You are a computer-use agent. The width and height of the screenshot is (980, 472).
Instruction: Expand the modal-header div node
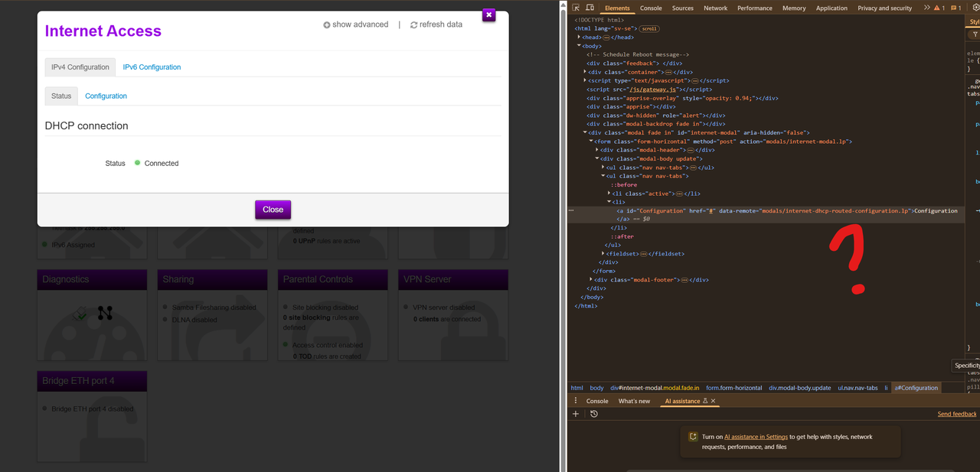tap(597, 150)
